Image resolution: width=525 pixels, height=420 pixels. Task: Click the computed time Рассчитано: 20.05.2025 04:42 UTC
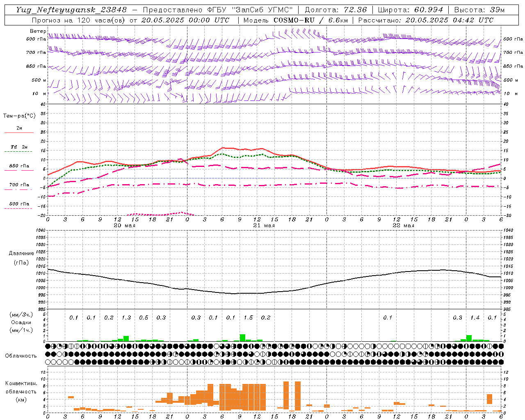coord(426,20)
